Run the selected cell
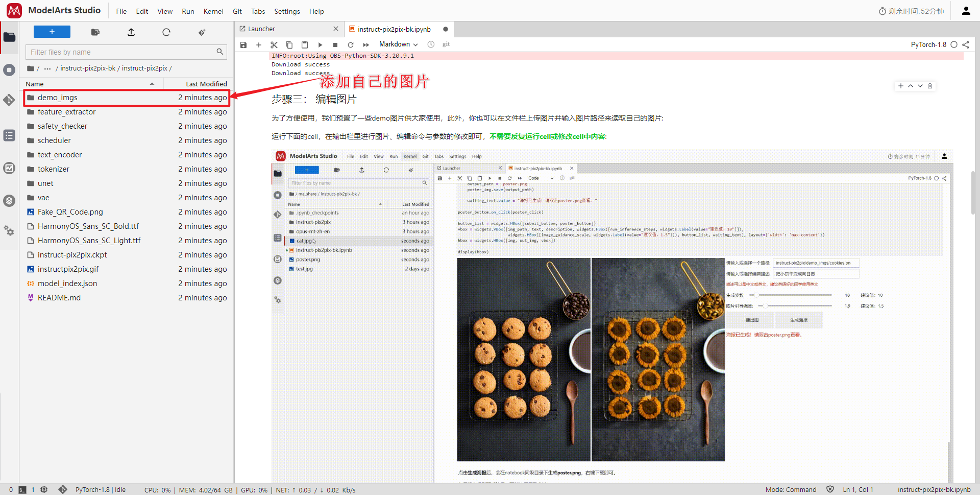The height and width of the screenshot is (495, 980). 320,45
